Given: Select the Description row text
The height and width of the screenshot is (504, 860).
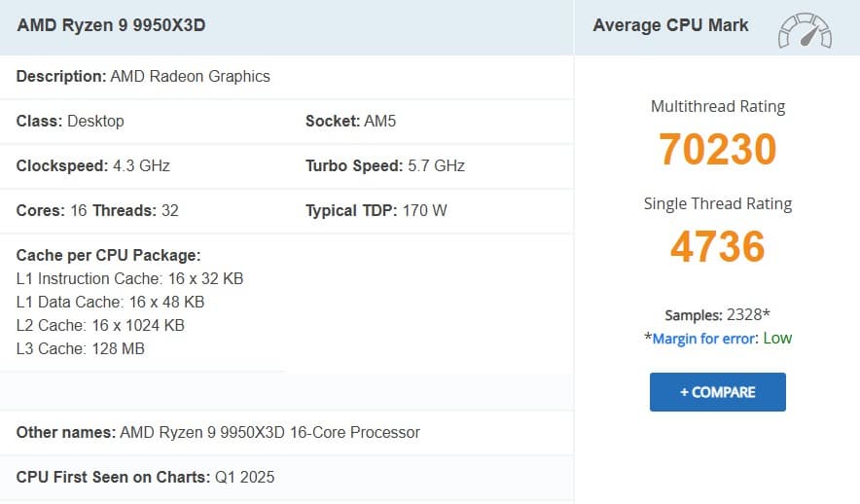Looking at the screenshot, I should click(143, 76).
